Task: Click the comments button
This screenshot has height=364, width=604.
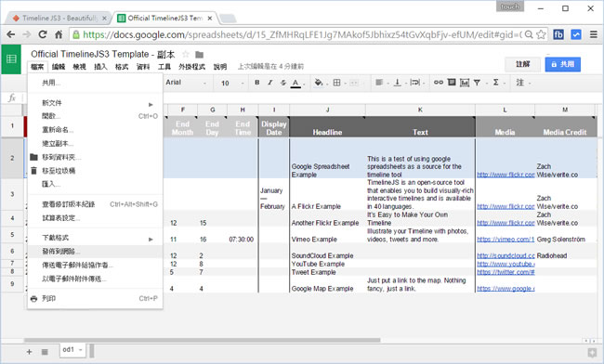Action: (523, 64)
